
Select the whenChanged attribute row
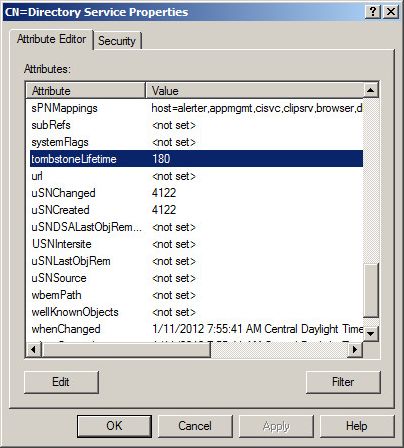pyautogui.click(x=196, y=329)
